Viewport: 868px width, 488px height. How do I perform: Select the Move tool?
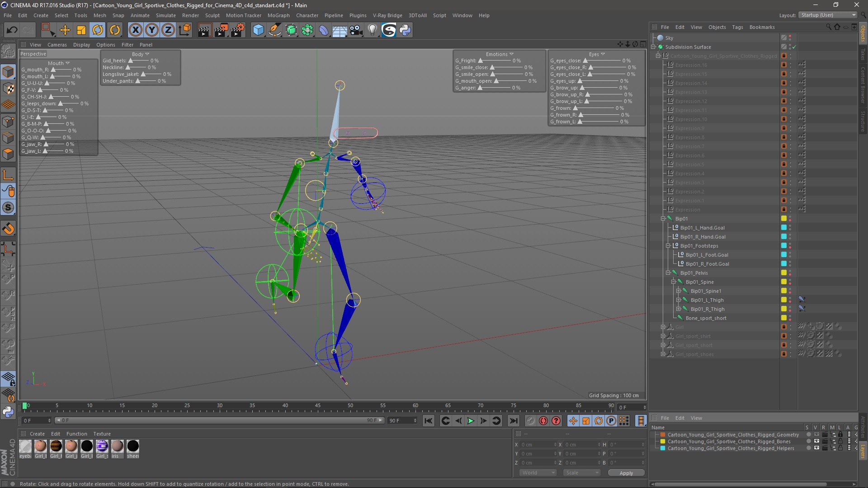(x=65, y=30)
